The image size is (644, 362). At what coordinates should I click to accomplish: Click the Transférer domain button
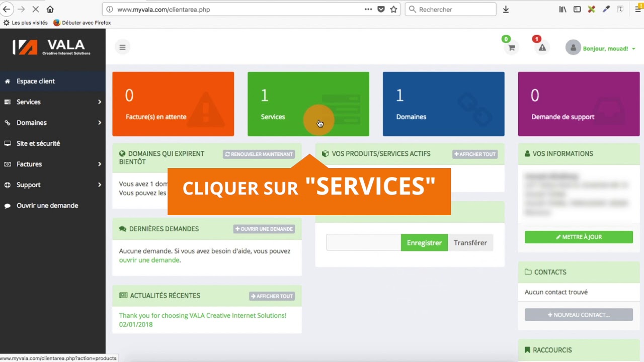(x=470, y=243)
